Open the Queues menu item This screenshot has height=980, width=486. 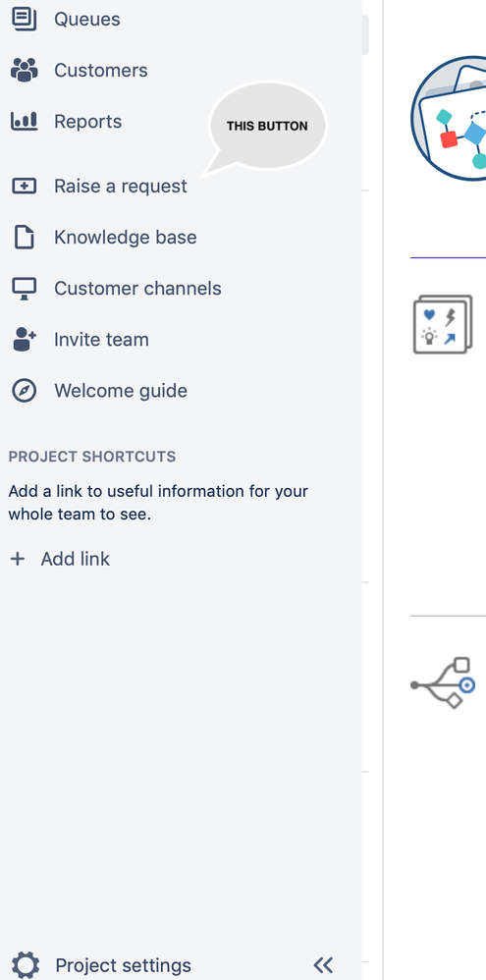(x=86, y=19)
